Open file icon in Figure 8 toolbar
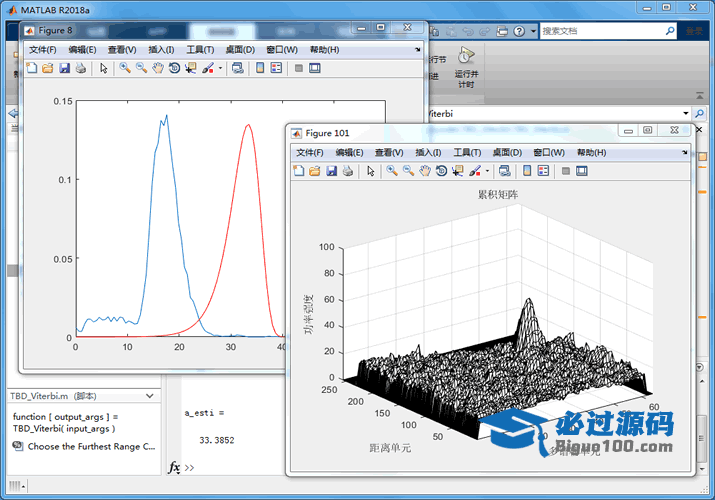The height and width of the screenshot is (500, 715). [48, 68]
